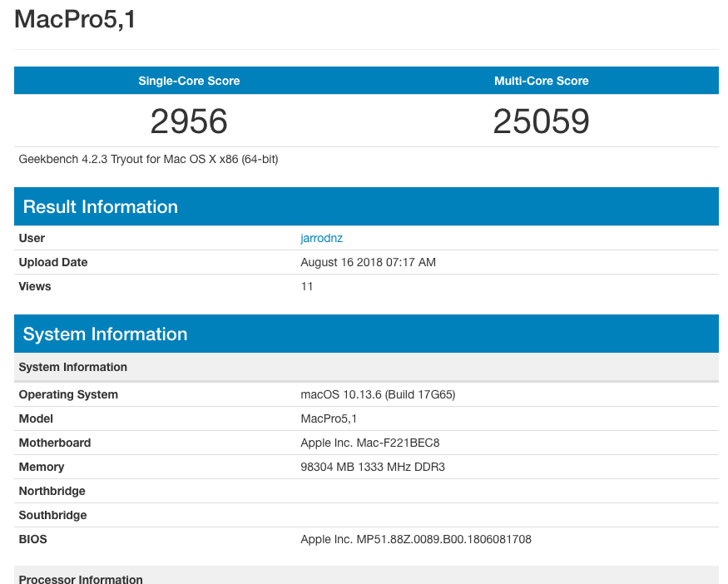Select the Geekbench 4.2.3 Tryout version text
This screenshot has height=584, width=728.
coord(148,159)
